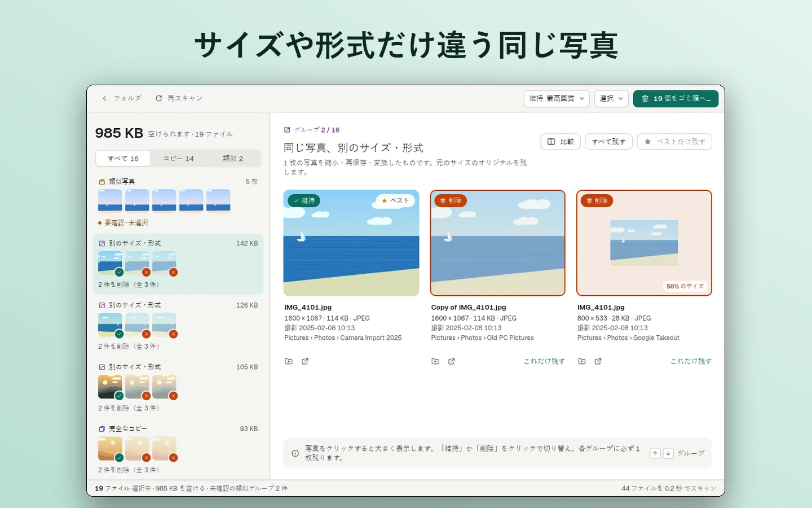Viewport: 812px width, 508px height.
Task: Click the open-external icon under Google Takeout
Action: [598, 361]
